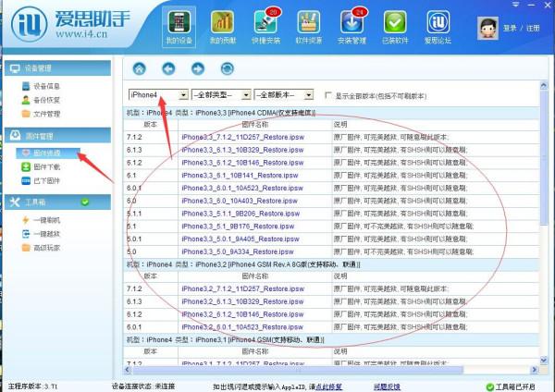555x392 pixels.
Task: Select the highlighted firmware resource sidebar item
Action: (48, 153)
